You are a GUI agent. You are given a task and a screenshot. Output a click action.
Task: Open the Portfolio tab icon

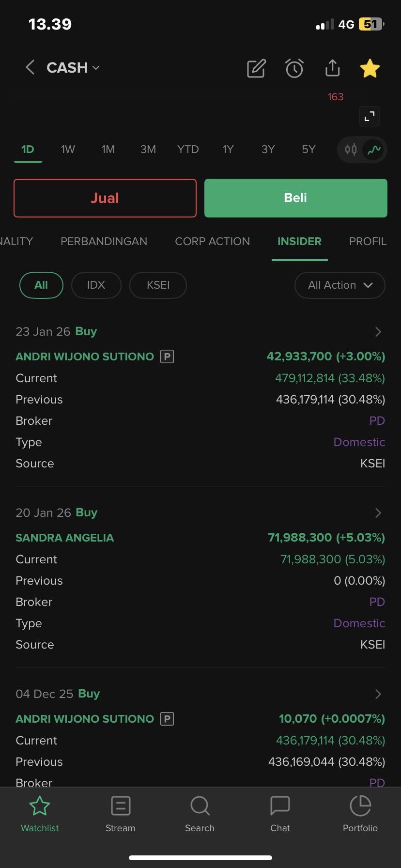[x=360, y=814]
